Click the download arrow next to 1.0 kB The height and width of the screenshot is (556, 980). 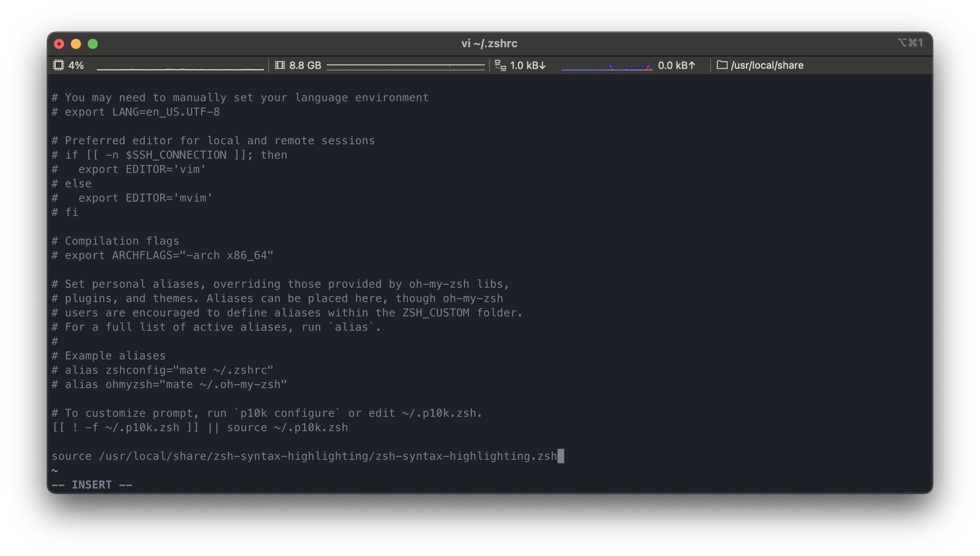pyautogui.click(x=543, y=65)
